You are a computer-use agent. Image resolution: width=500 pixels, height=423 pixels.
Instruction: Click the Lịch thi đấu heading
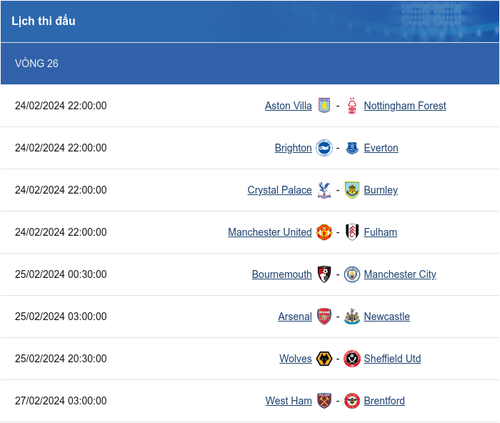43,21
